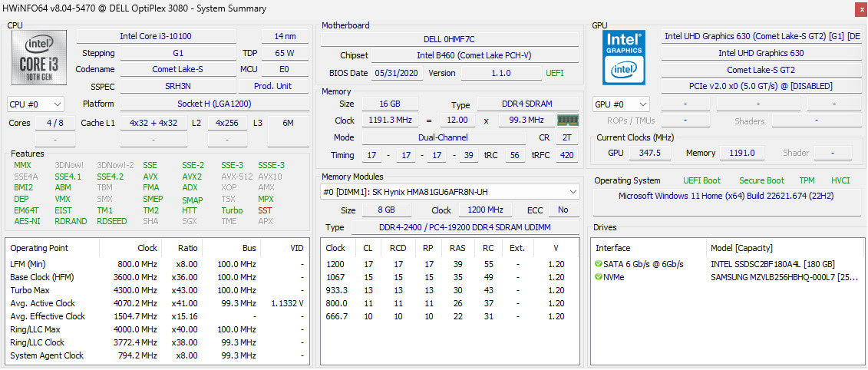The width and height of the screenshot is (868, 370).
Task: Click the green check icon beside NVMe
Action: (599, 277)
